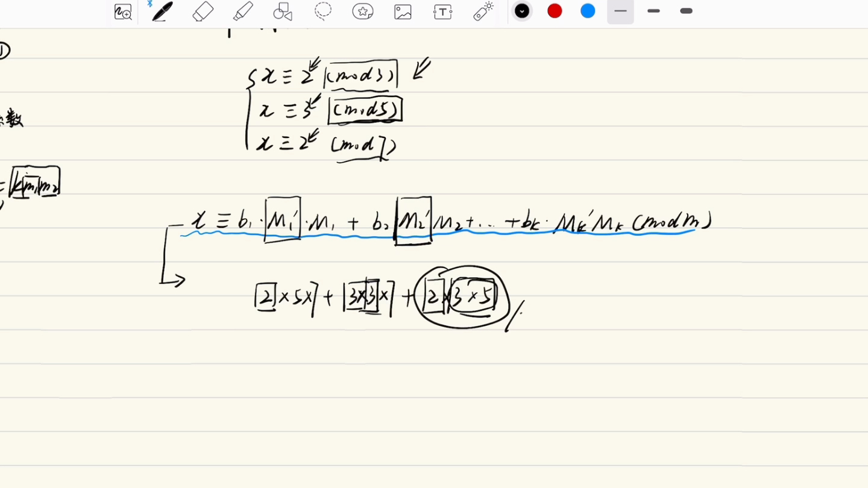Viewport: 868px width, 488px height.
Task: Choose the blue pen color
Action: [588, 11]
